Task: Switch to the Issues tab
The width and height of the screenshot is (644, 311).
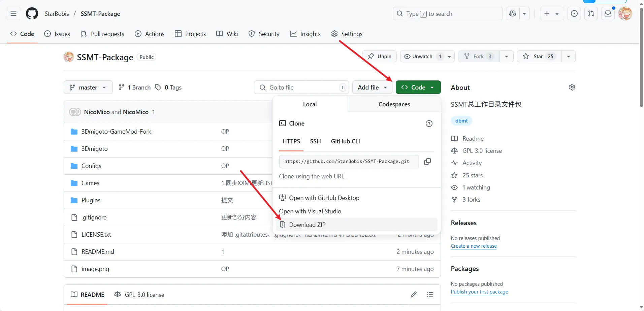Action: click(x=57, y=34)
